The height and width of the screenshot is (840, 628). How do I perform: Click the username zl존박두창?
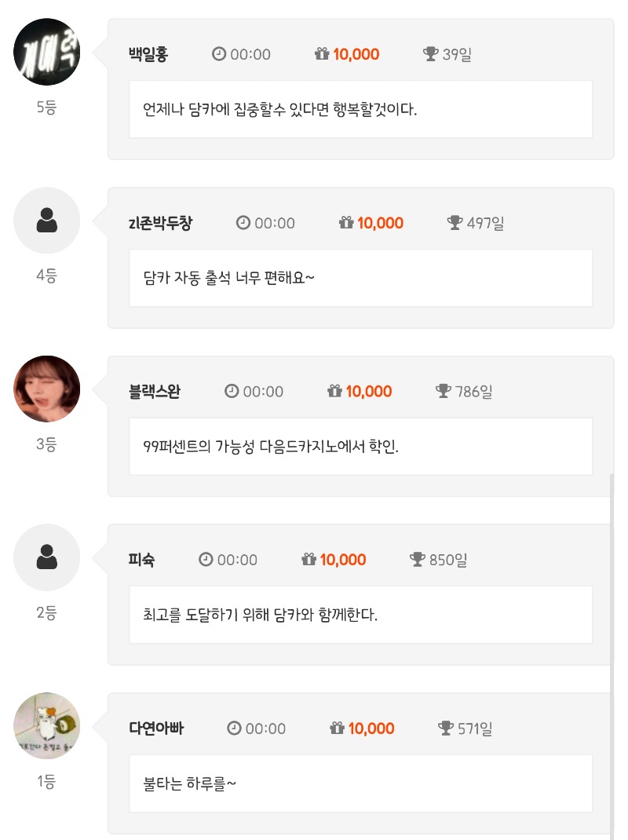pos(160,223)
